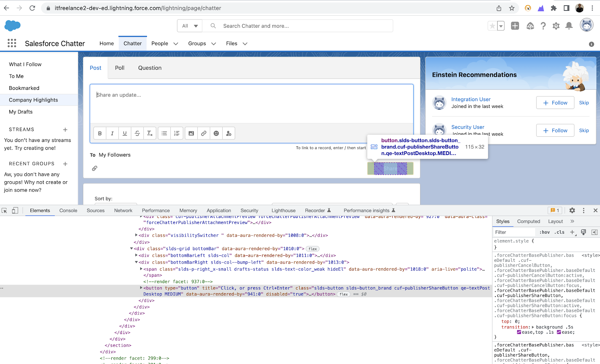Open the Salesforce App Launcher grid
Image resolution: width=600 pixels, height=364 pixels.
tap(12, 43)
